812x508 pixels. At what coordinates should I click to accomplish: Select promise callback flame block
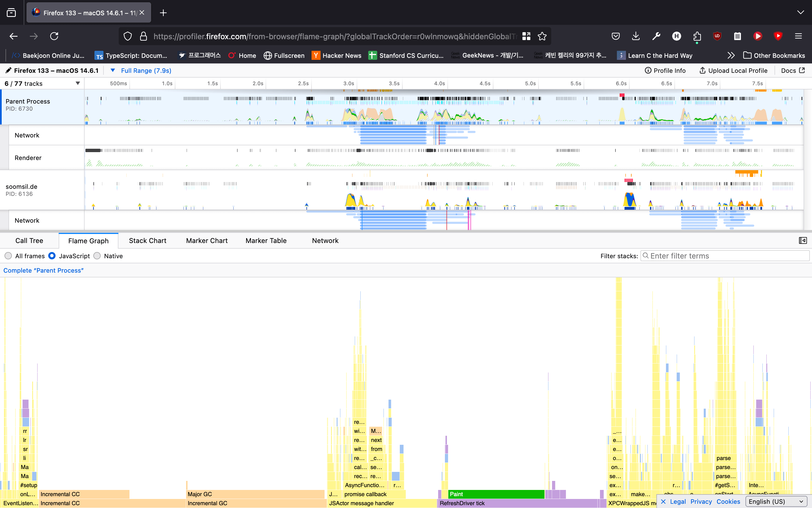point(374,494)
